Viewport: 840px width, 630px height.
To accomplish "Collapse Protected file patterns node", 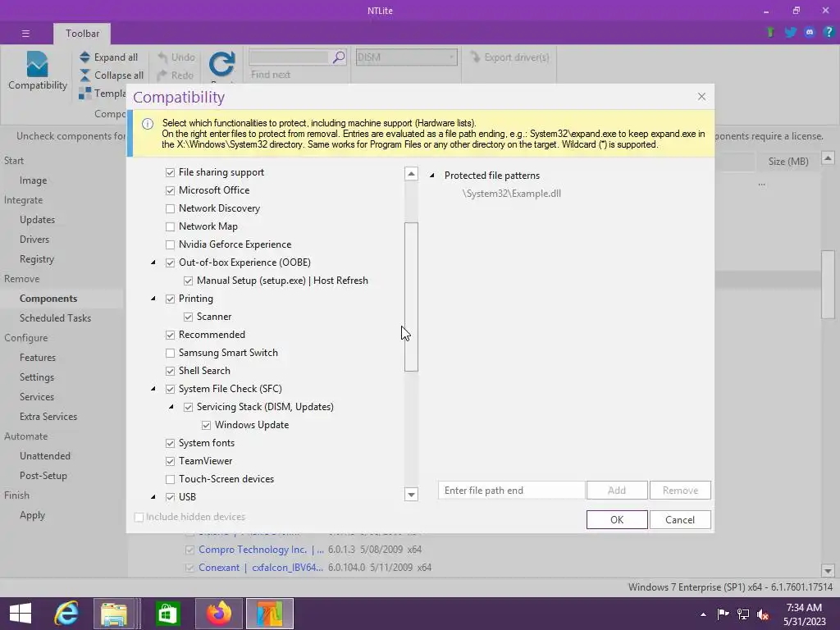I will (431, 176).
